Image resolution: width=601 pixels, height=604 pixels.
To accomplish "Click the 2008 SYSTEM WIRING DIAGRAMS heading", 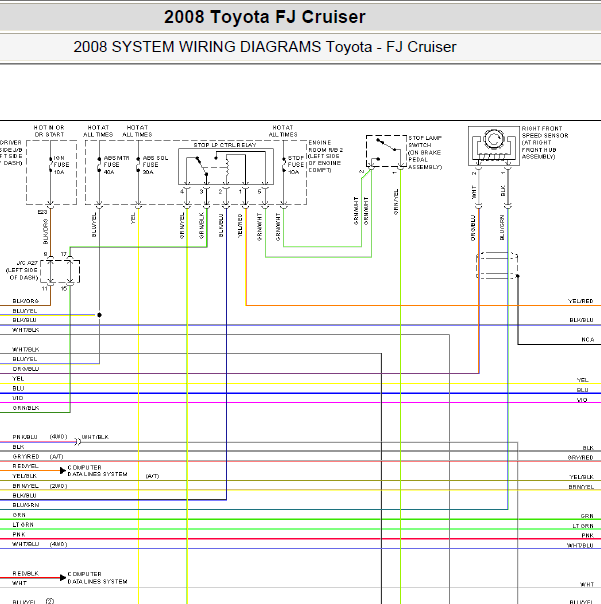I will (x=265, y=47).
